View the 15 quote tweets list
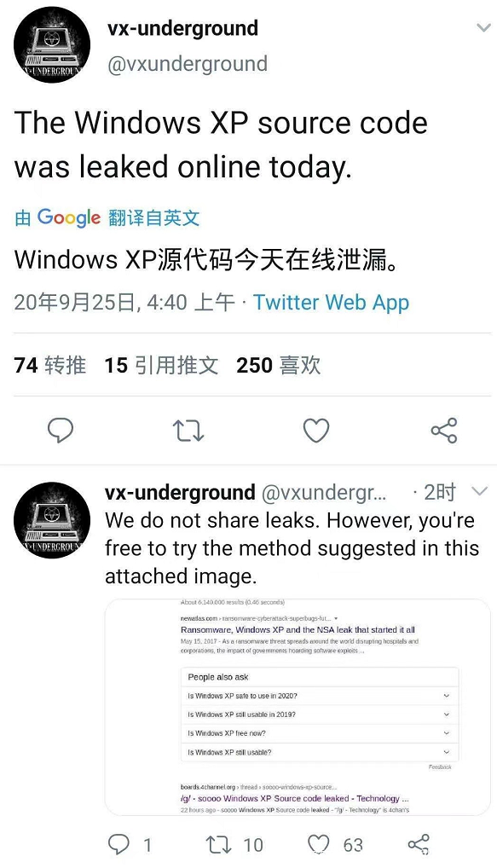 tap(162, 365)
